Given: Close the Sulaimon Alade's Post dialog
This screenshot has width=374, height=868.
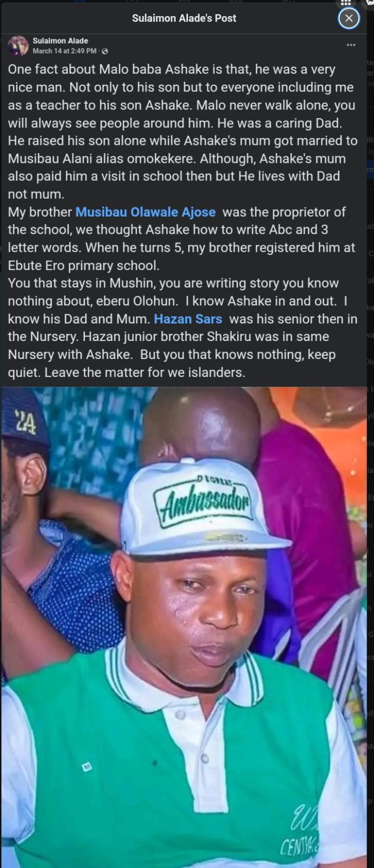Looking at the screenshot, I should pyautogui.click(x=349, y=18).
